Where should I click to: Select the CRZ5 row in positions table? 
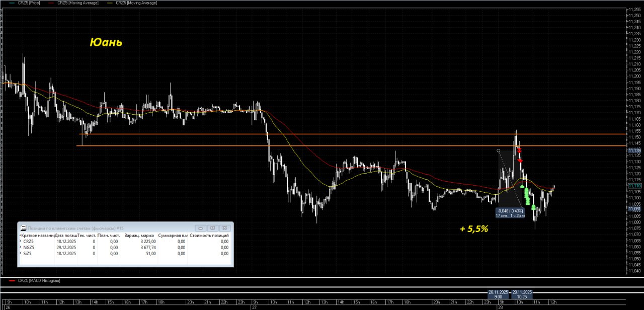28,241
